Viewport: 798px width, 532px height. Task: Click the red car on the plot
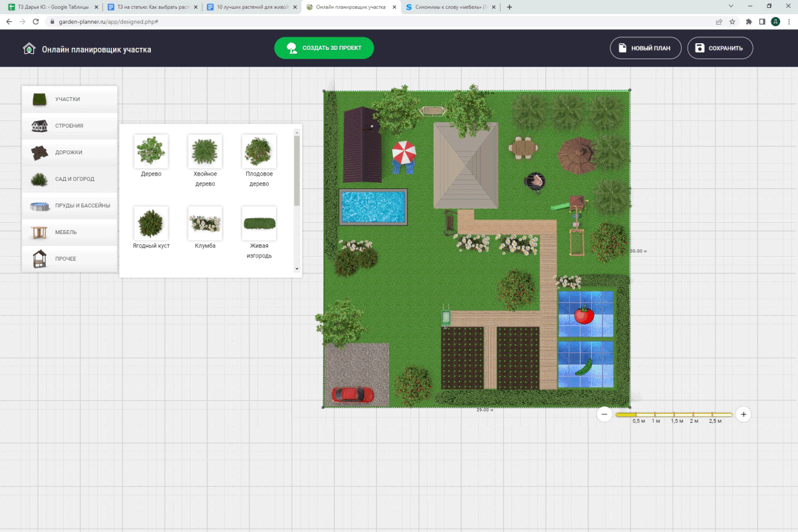pyautogui.click(x=352, y=395)
